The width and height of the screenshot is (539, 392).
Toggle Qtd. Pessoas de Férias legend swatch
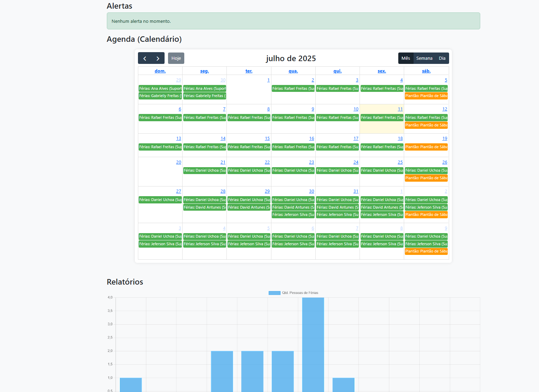275,293
